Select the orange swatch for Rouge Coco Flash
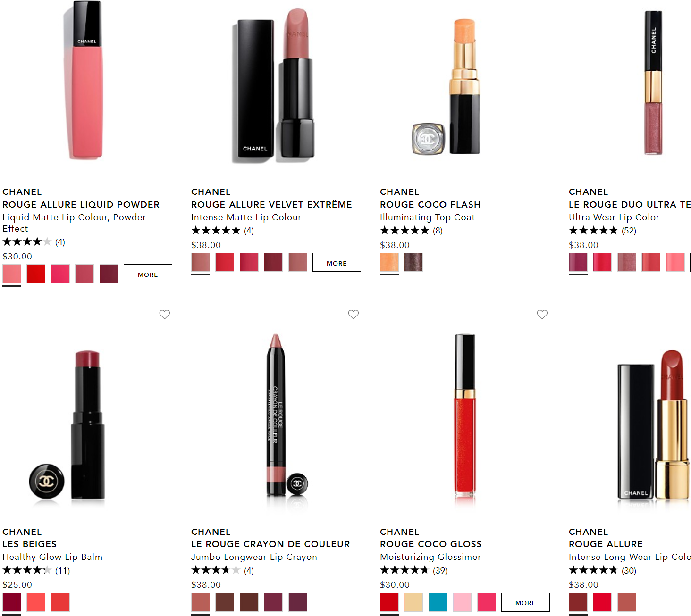Screen dimensions: 691x616 point(389,262)
